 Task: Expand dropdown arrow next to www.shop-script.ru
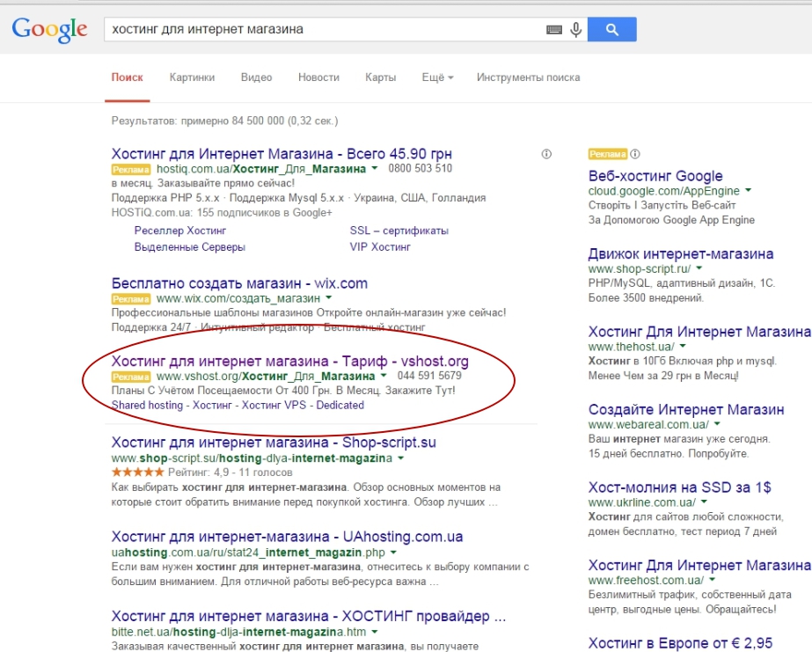click(x=699, y=268)
